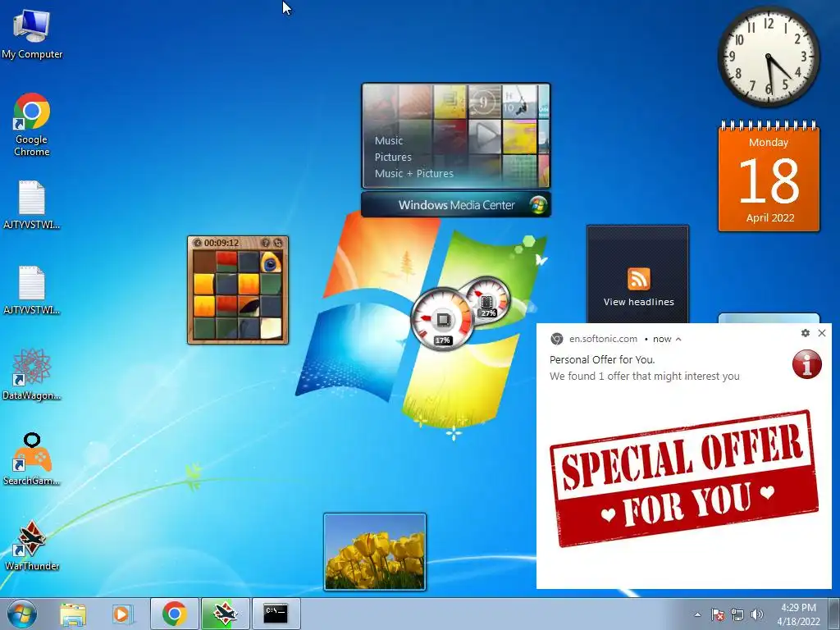Select the DataWagon desktop shortcut
The image size is (840, 630).
pyautogui.click(x=32, y=373)
